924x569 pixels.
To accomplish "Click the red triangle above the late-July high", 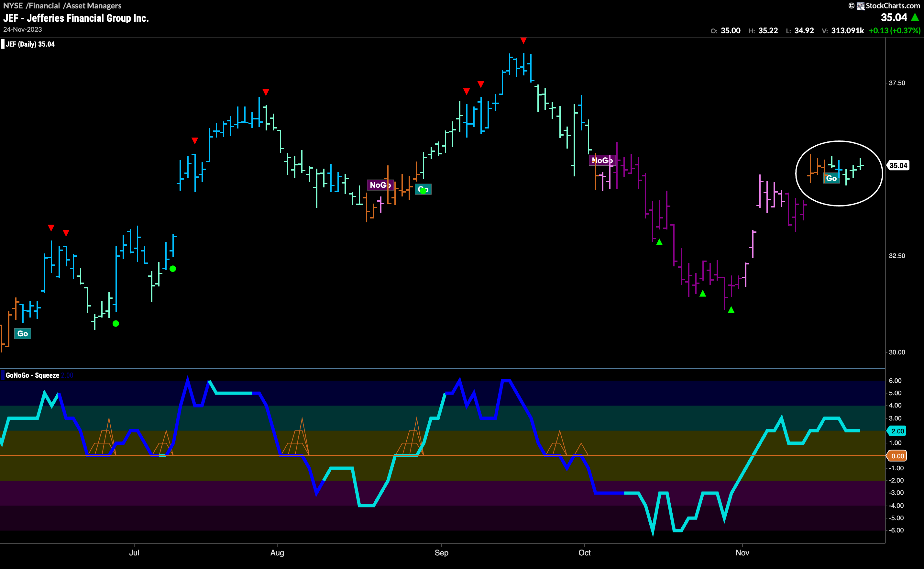I will click(x=266, y=92).
